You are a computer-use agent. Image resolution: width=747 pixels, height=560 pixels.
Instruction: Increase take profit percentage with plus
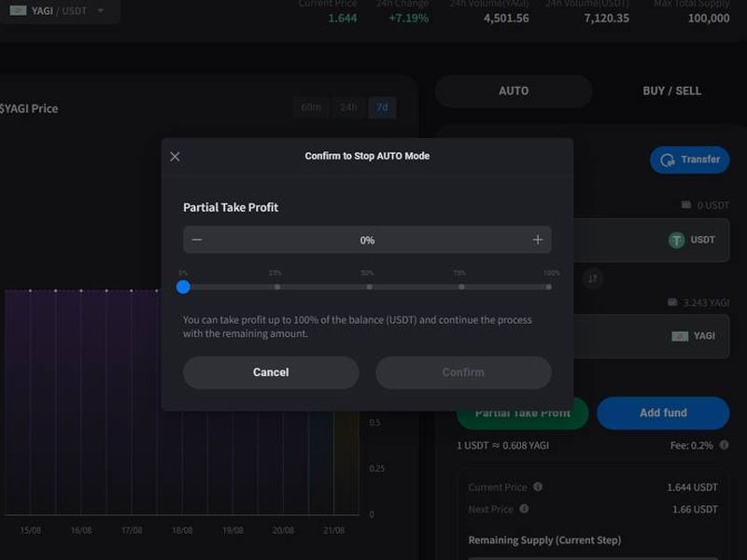point(538,240)
